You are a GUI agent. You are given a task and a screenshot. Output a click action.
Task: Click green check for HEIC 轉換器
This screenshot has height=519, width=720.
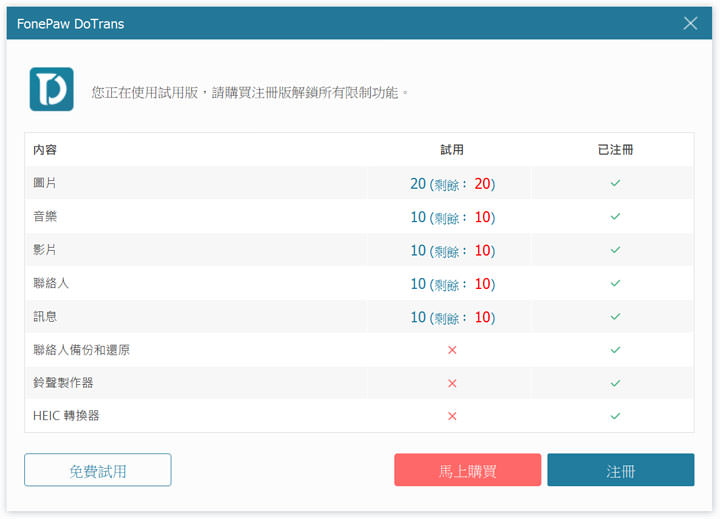[x=615, y=416]
